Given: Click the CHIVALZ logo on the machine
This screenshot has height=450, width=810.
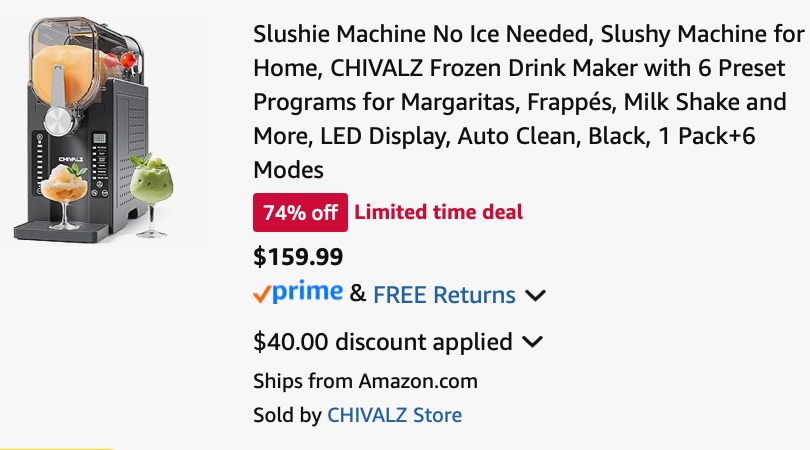Looking at the screenshot, I should pos(71,159).
